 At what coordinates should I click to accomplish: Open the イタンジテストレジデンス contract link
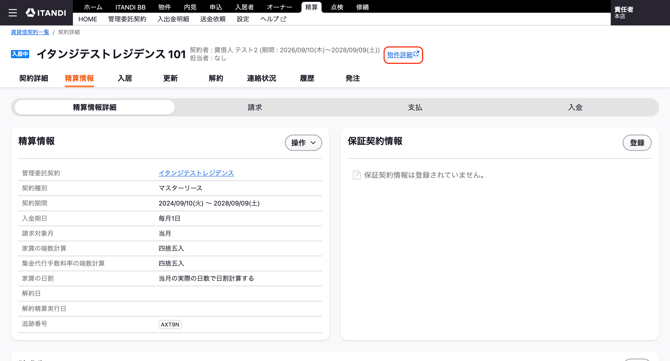pyautogui.click(x=196, y=173)
